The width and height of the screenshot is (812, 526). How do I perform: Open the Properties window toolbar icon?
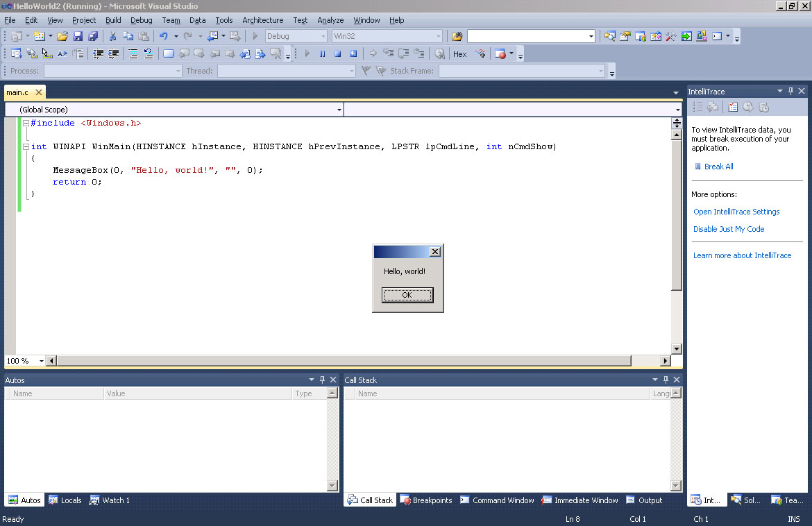click(625, 36)
